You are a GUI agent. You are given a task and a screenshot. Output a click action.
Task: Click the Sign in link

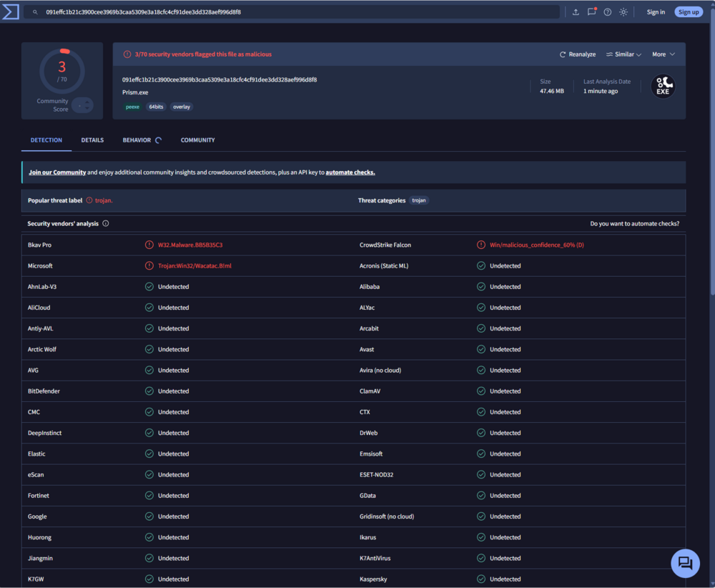(656, 12)
